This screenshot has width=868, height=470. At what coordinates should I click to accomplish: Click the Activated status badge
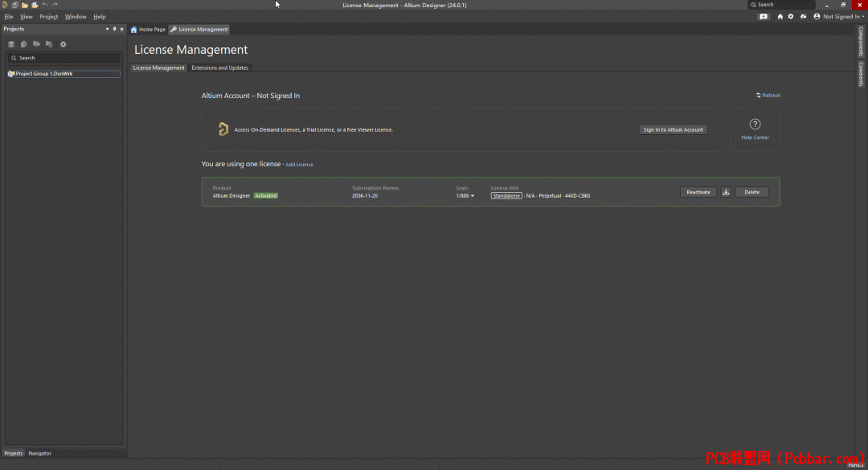(x=266, y=196)
